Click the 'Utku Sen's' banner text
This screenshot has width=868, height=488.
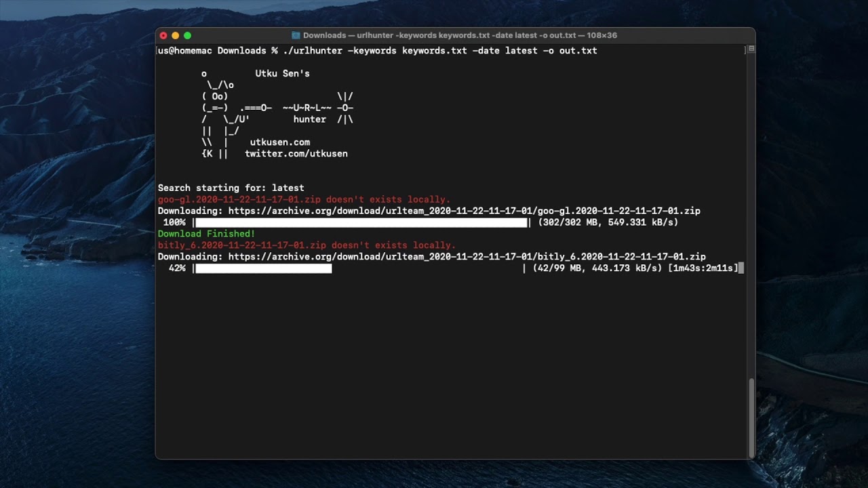(283, 73)
